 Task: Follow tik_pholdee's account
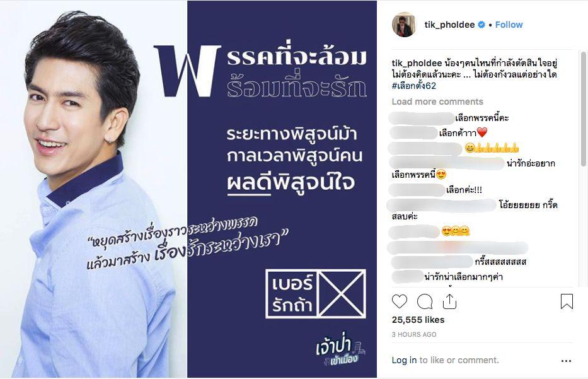point(509,25)
